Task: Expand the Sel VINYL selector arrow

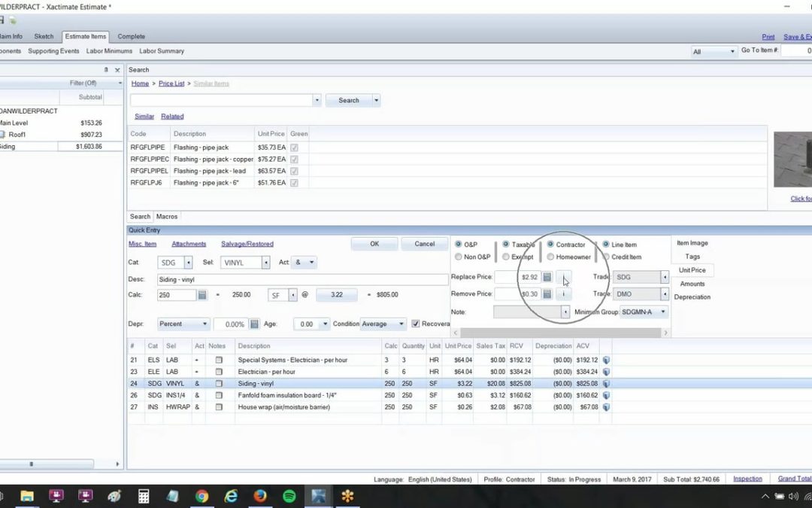Action: [265, 263]
